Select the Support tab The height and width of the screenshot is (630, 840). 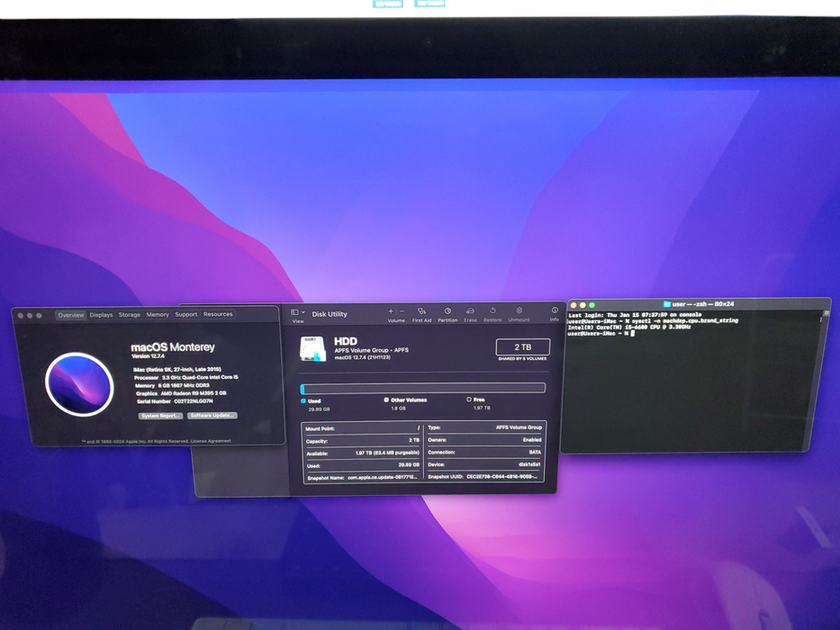pos(185,314)
